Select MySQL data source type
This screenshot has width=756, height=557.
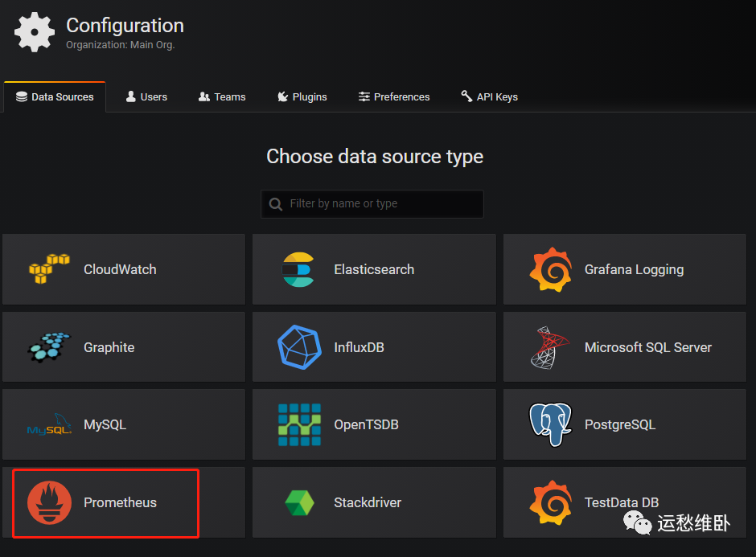[124, 424]
